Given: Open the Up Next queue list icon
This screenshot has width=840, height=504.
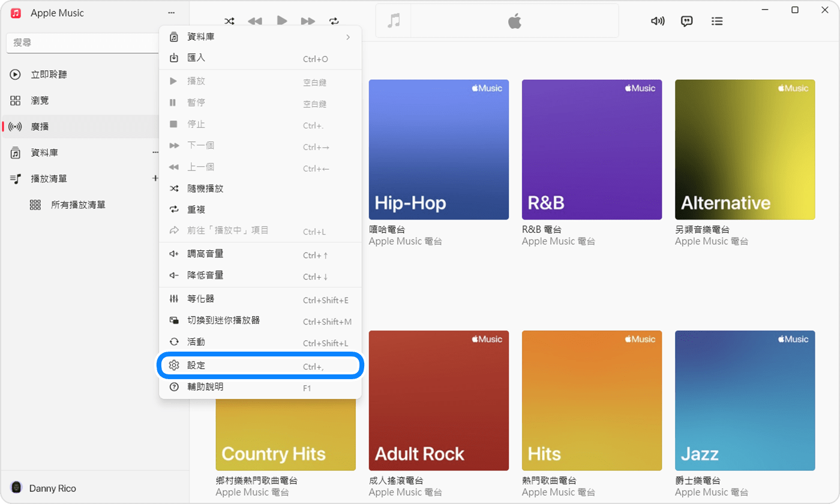Looking at the screenshot, I should (716, 21).
